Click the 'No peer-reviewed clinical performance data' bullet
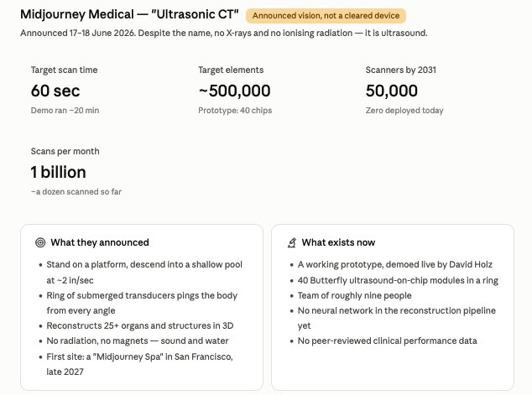This screenshot has width=532, height=395. click(388, 340)
